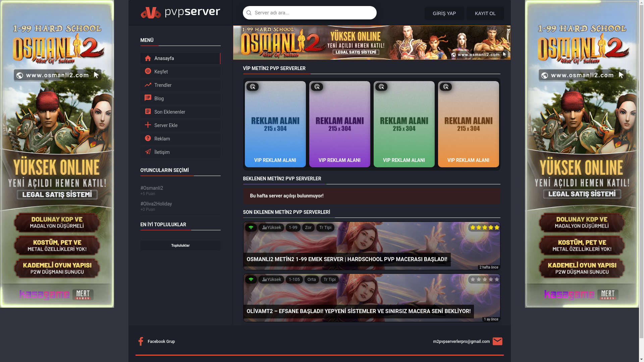Click green VIP REKLAM ALANI card
This screenshot has height=362, width=644.
pos(404,124)
